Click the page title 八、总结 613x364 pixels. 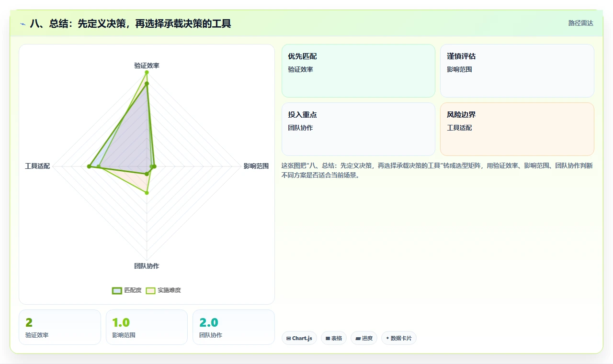tap(131, 23)
